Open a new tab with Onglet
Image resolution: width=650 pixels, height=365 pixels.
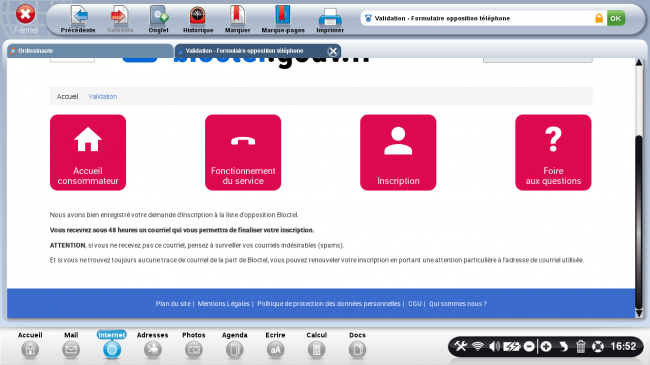point(158,19)
